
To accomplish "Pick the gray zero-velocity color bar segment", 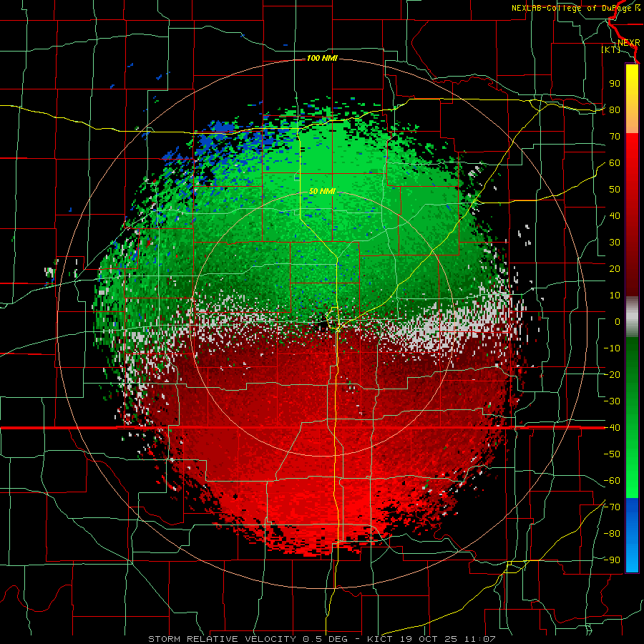I will (x=632, y=316).
